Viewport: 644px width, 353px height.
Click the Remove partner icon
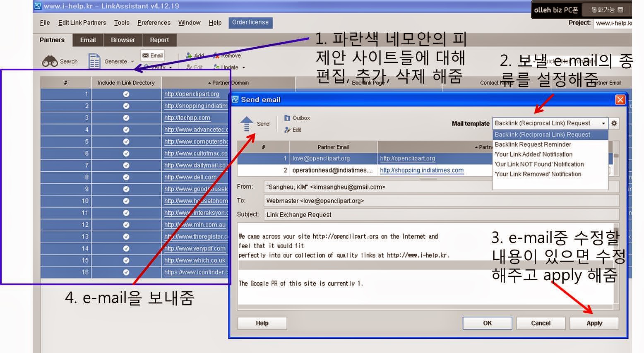[x=216, y=55]
